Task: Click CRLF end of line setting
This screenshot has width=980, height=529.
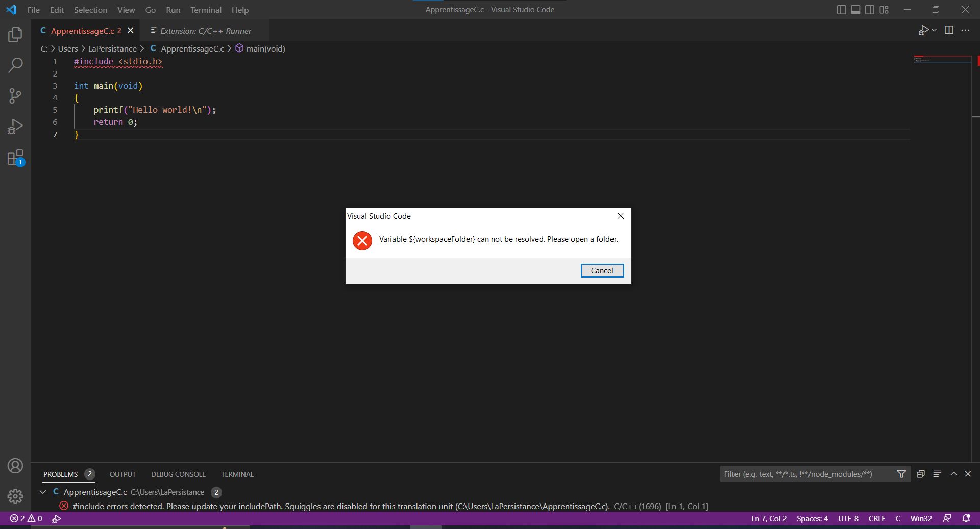Action: pyautogui.click(x=877, y=519)
